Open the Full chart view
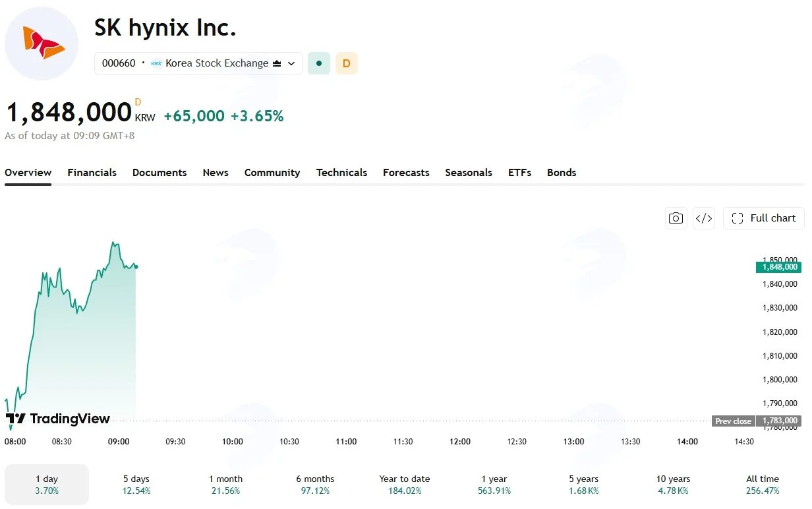The image size is (812, 509). (x=764, y=218)
